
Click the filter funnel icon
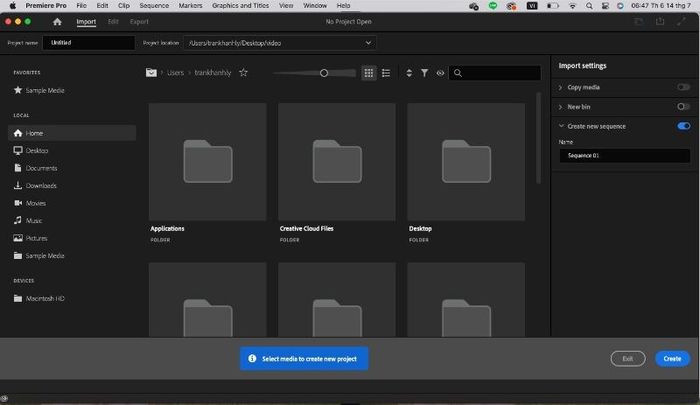[x=424, y=73]
